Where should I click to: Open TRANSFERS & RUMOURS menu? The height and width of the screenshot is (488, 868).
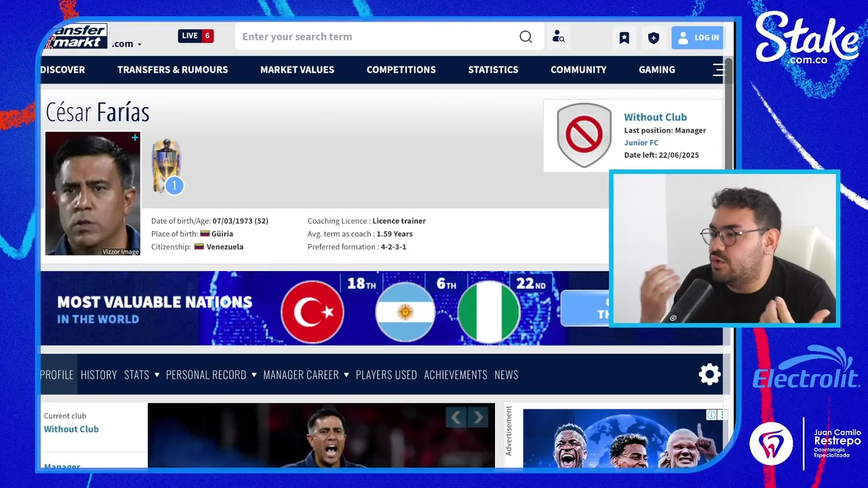tap(172, 69)
